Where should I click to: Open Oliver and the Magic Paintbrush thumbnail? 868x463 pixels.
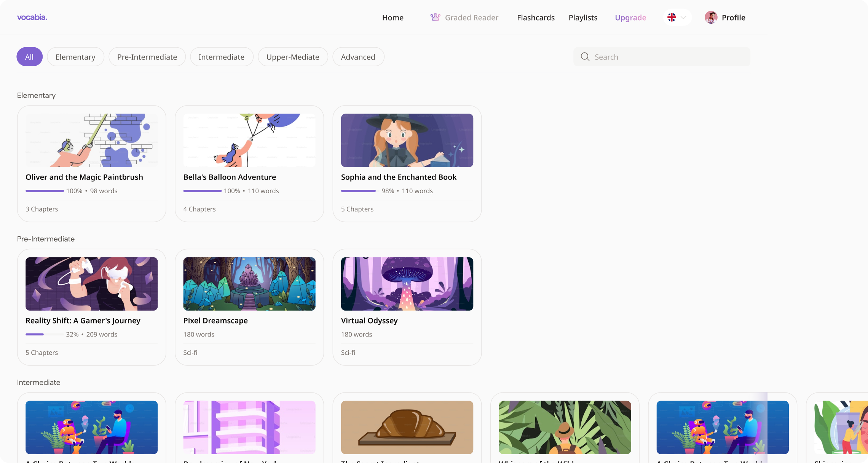coord(91,140)
